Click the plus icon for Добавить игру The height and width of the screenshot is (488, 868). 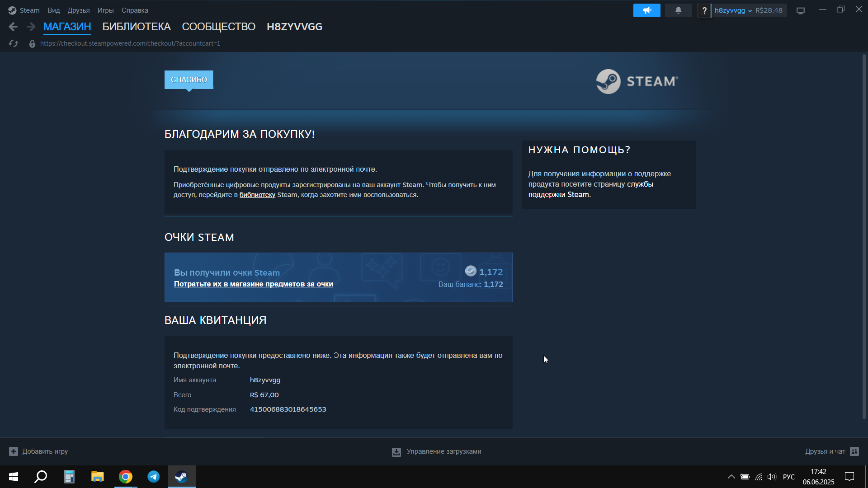click(14, 451)
